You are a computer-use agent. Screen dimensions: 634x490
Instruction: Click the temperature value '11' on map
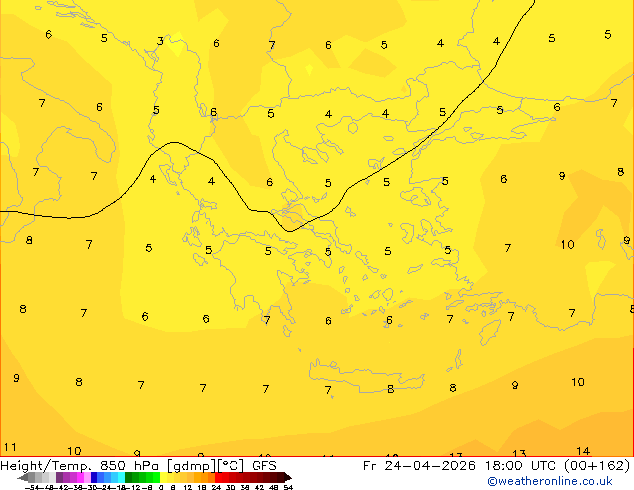point(10,447)
